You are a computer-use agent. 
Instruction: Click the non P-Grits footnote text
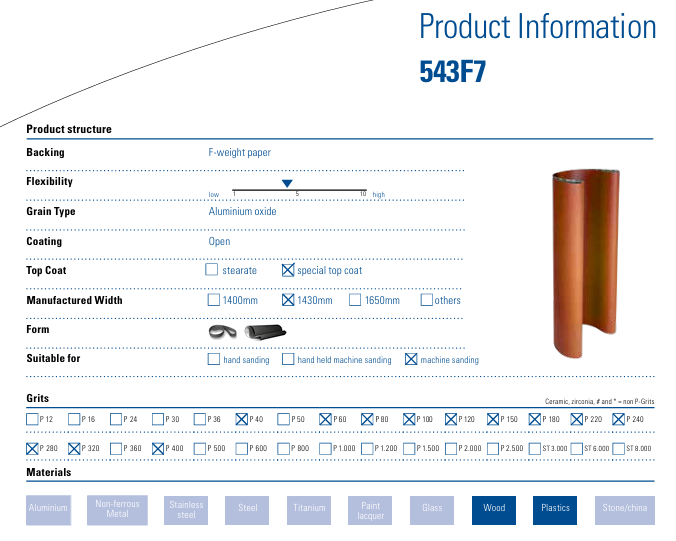pos(599,401)
